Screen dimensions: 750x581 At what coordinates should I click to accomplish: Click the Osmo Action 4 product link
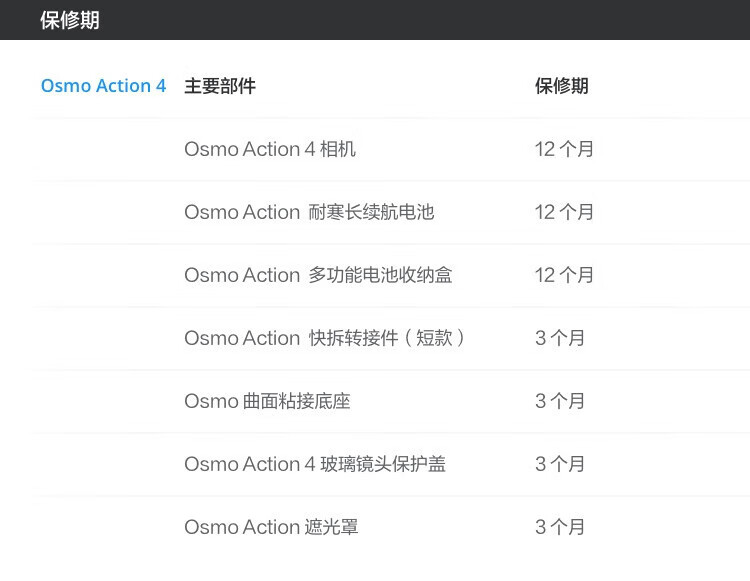tap(103, 86)
